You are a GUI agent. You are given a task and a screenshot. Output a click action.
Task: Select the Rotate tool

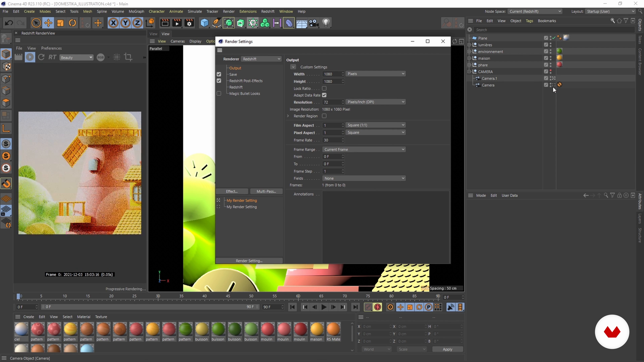pyautogui.click(x=72, y=23)
